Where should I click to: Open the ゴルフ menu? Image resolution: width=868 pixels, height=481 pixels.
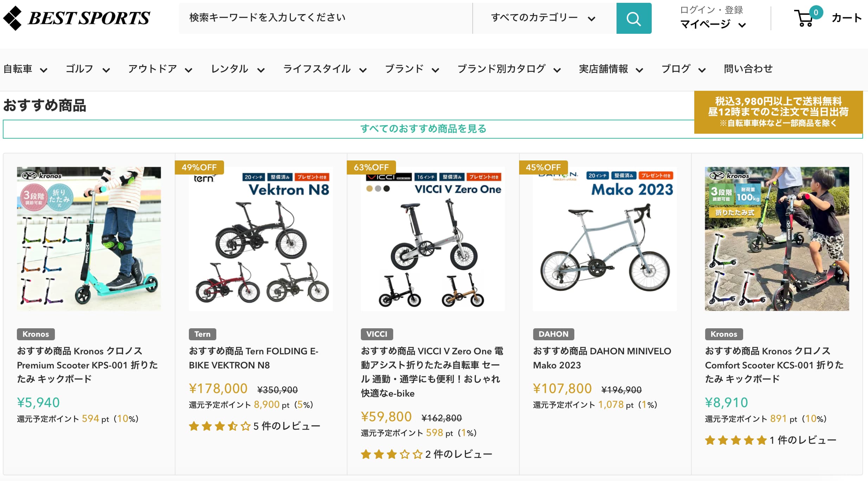(x=88, y=69)
